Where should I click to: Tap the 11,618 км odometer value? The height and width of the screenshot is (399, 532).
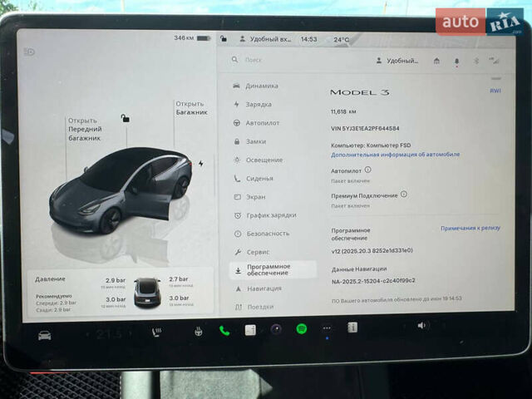pyautogui.click(x=343, y=111)
